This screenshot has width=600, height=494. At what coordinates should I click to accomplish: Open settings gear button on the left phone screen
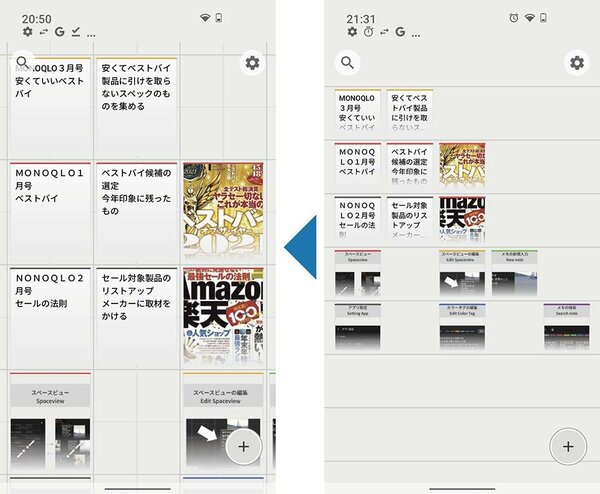252,62
